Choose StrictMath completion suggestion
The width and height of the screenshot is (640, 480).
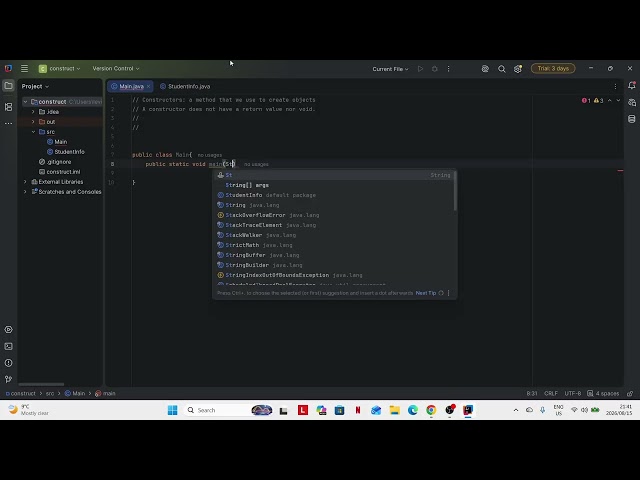333,245
